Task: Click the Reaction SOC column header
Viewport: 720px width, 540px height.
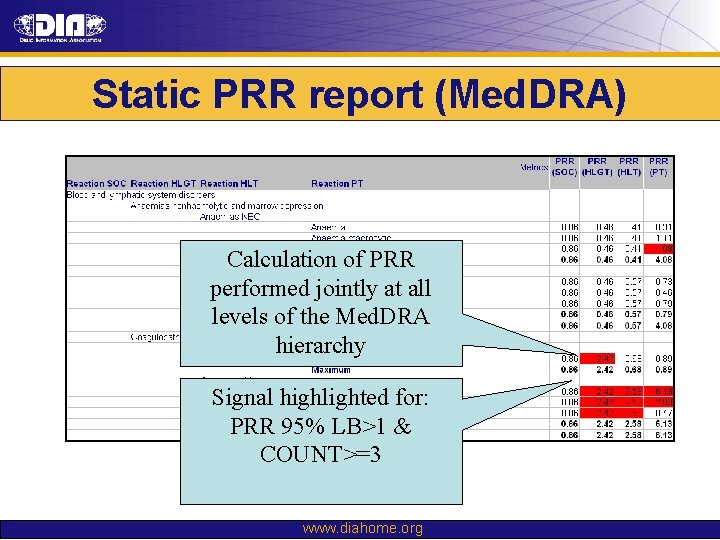Action: [96, 184]
